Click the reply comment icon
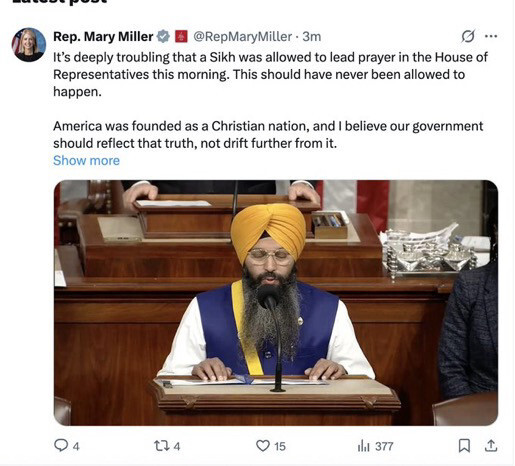Image resolution: width=515 pixels, height=466 pixels. pos(61,445)
